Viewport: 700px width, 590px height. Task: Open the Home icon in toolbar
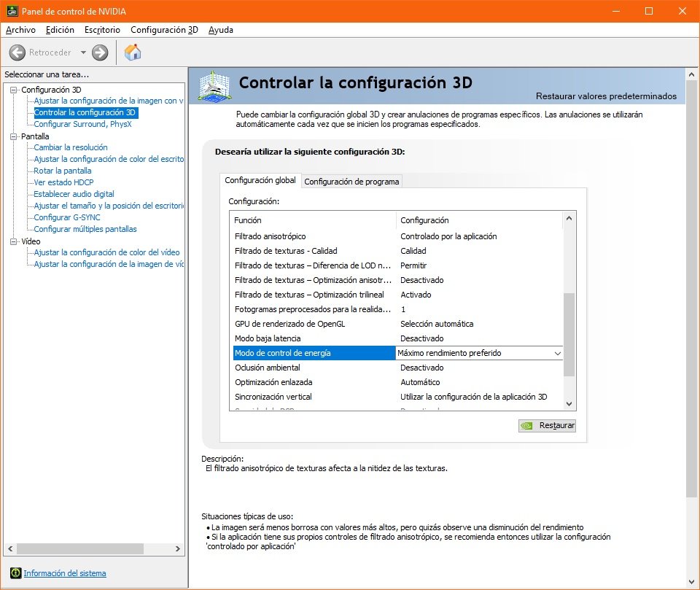coord(133,53)
